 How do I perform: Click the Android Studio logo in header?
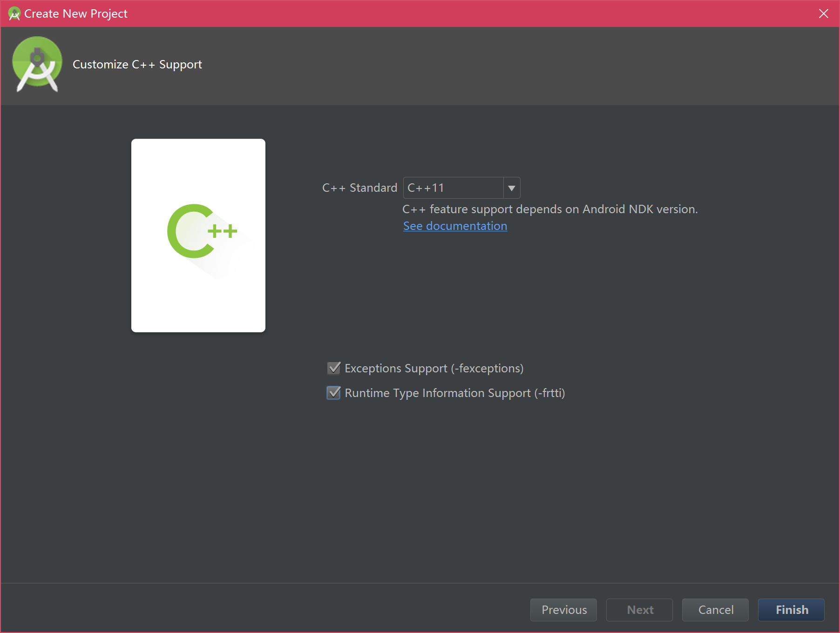tap(37, 64)
